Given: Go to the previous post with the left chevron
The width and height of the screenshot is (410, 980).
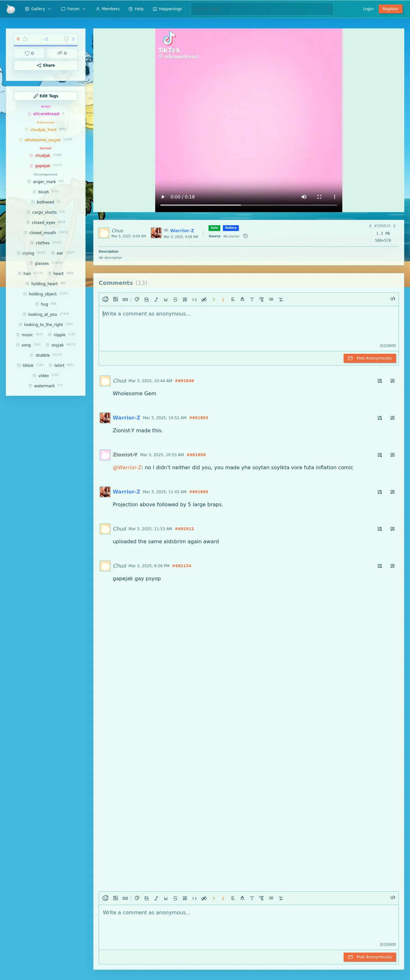Looking at the screenshot, I should pyautogui.click(x=370, y=226).
